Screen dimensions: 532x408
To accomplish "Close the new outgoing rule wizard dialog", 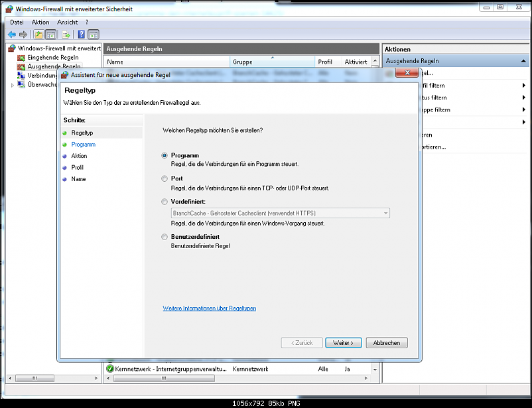I will pos(407,72).
